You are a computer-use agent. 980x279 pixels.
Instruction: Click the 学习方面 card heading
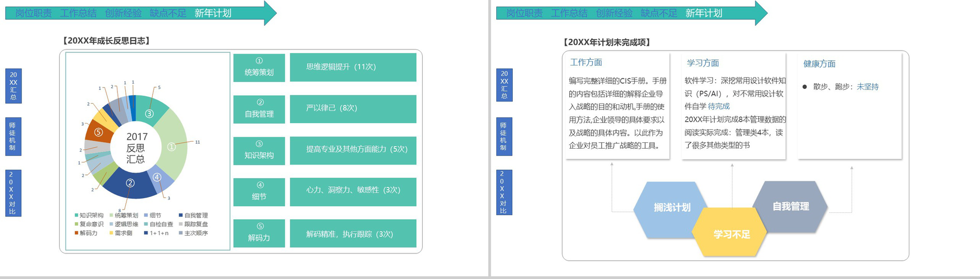[x=703, y=63]
